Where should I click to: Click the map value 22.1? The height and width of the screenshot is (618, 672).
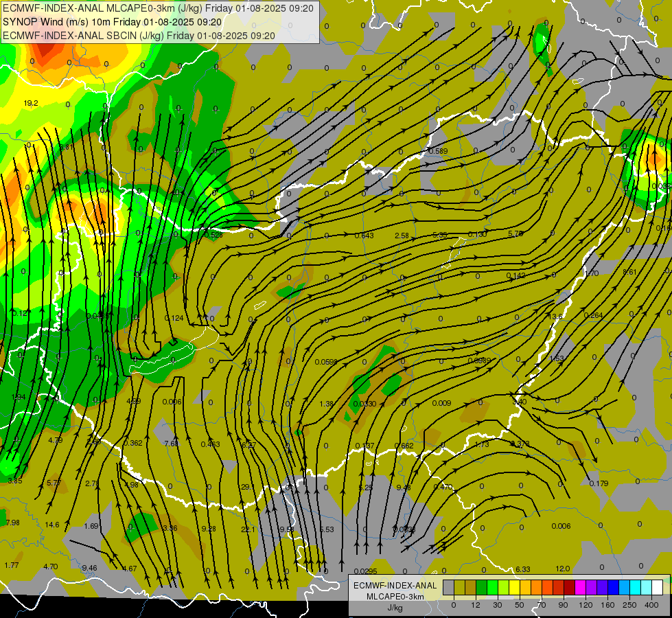[248, 529]
